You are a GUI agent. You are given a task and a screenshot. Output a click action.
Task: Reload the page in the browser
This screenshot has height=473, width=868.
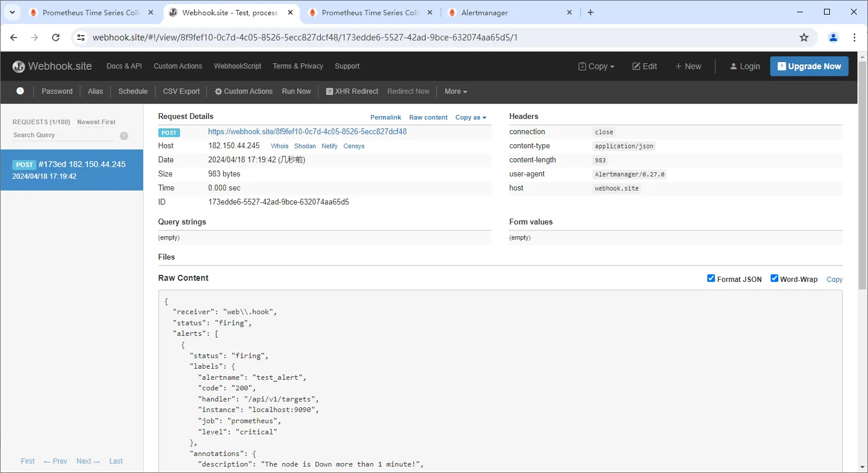56,38
